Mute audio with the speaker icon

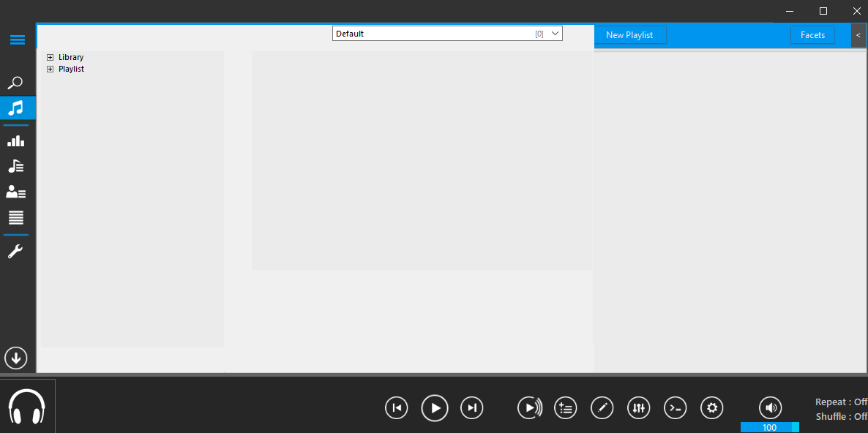click(770, 408)
